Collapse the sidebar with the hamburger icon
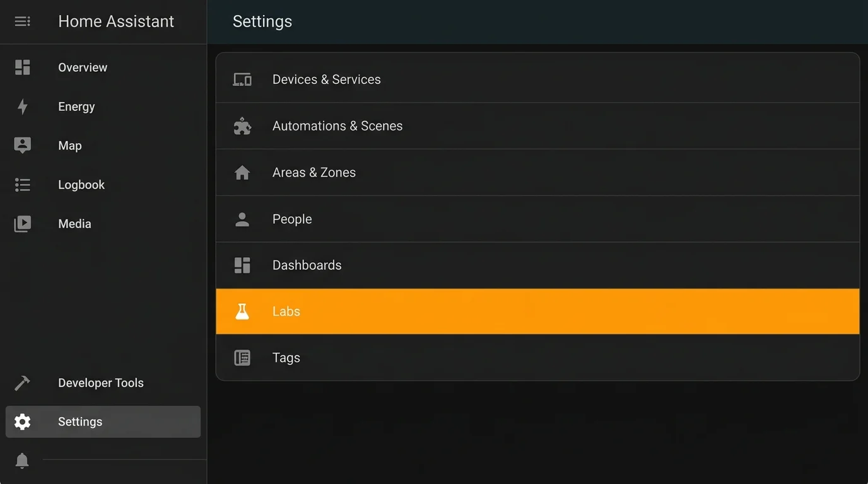 22,21
